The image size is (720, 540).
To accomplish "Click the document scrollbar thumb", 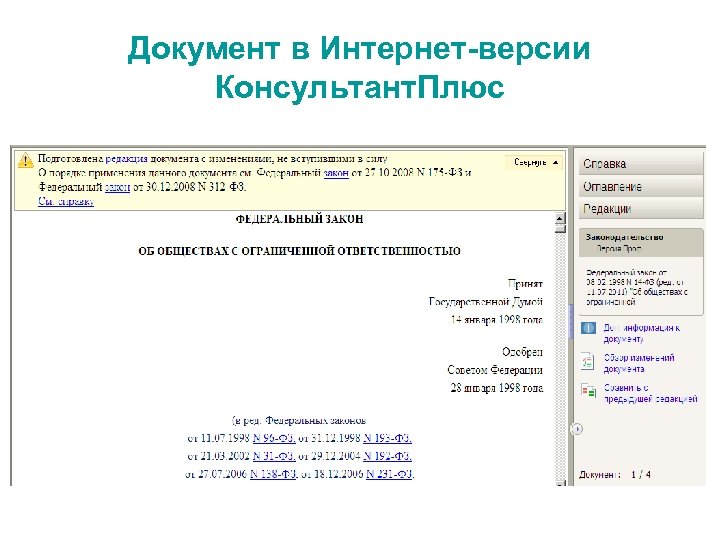I will [x=560, y=228].
